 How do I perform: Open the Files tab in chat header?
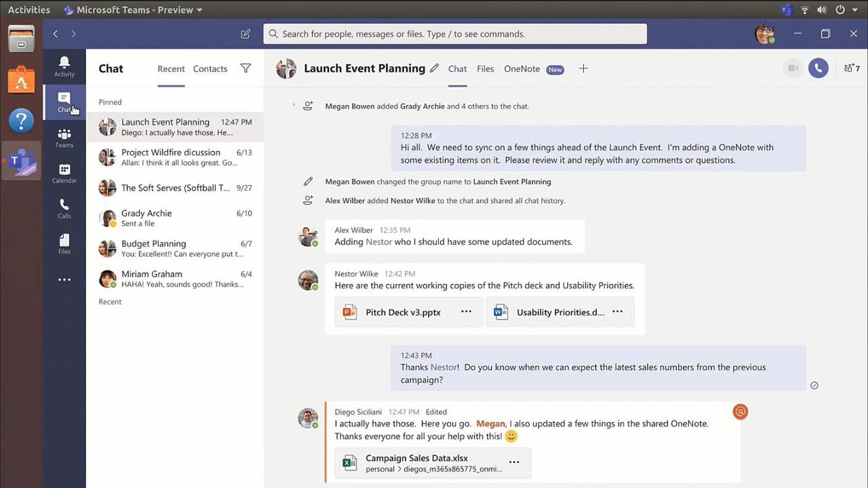tap(485, 68)
